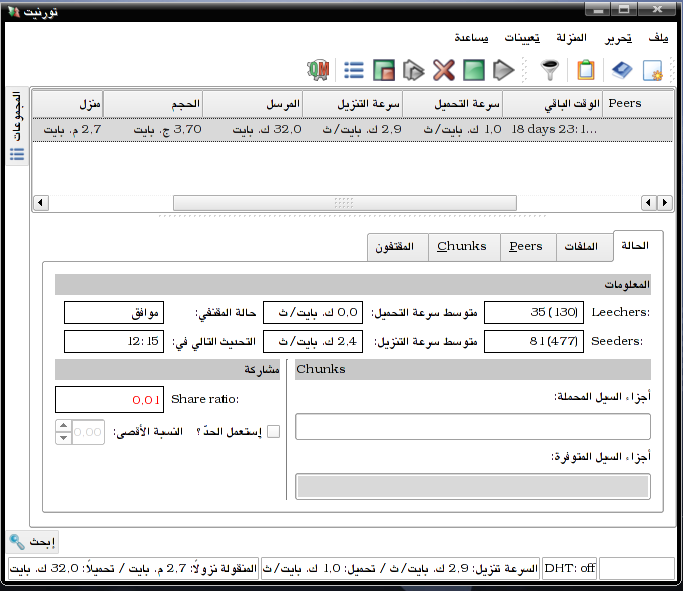The width and height of the screenshot is (683, 591).
Task: Click the إبحث search button
Action: pyautogui.click(x=33, y=542)
